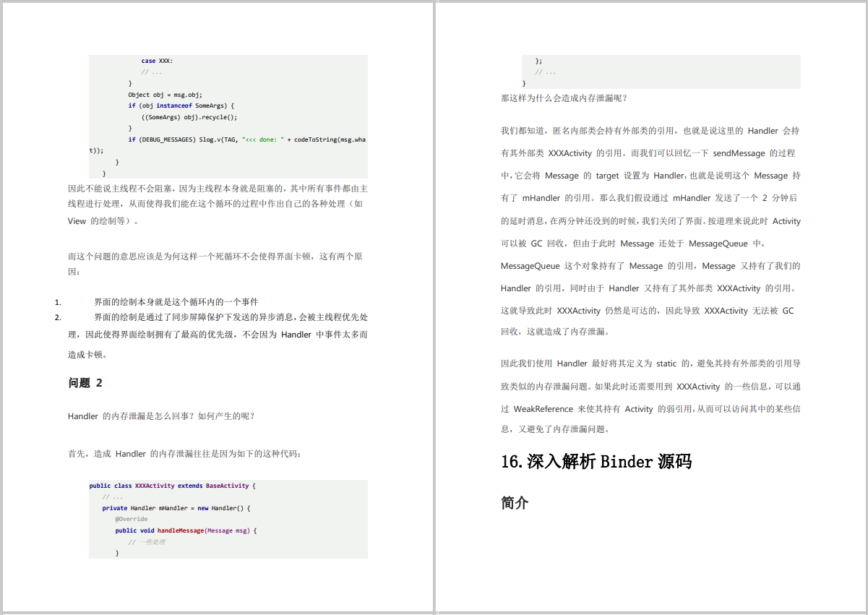868x615 pixels.
Task: Click the "简介" subheading
Action: 515,503
